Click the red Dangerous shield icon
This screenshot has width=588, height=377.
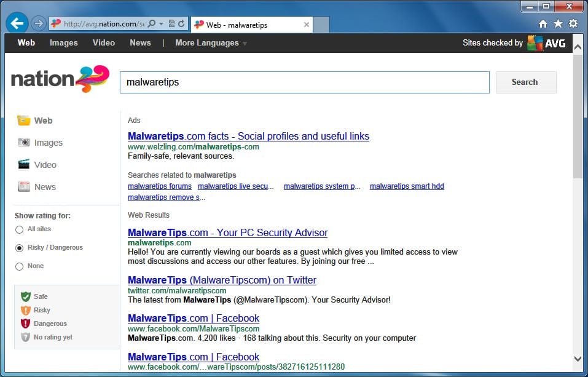[26, 323]
